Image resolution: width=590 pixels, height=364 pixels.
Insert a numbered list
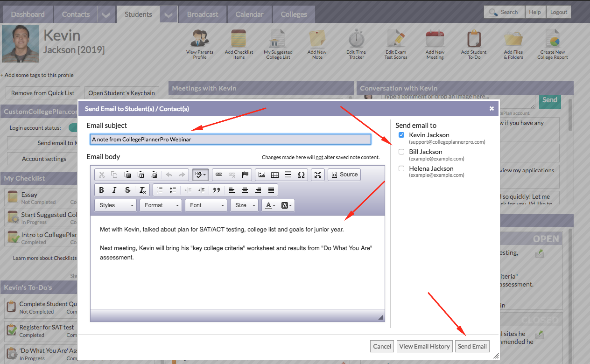[x=160, y=190]
